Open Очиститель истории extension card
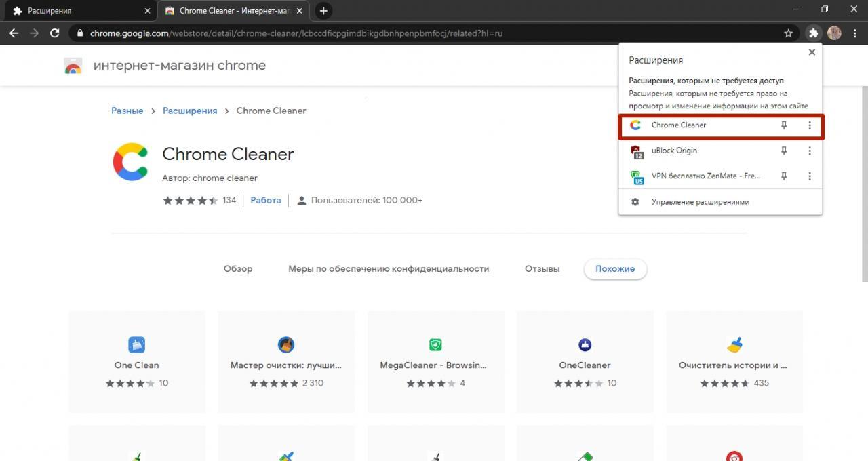The image size is (868, 461). coord(734,362)
